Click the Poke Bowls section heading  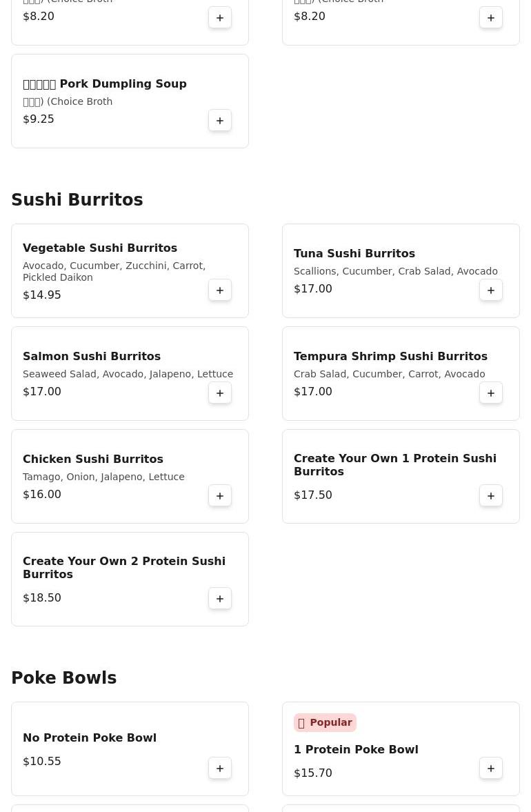coord(64,677)
